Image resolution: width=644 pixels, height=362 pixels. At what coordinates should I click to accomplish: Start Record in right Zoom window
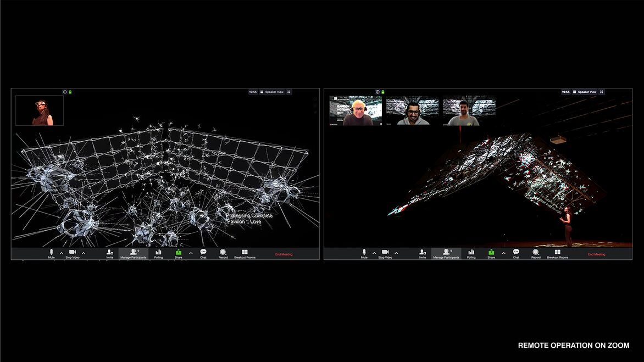[x=536, y=253]
